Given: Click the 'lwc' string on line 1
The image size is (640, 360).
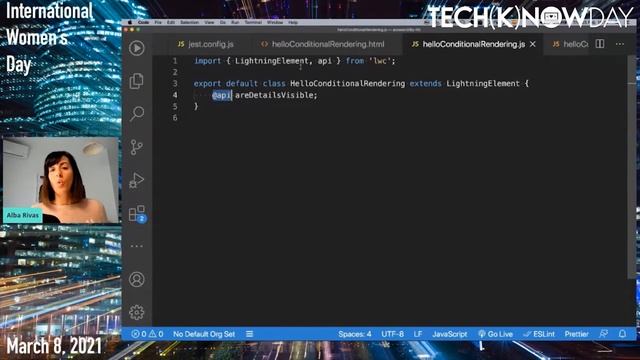Looking at the screenshot, I should click(379, 61).
